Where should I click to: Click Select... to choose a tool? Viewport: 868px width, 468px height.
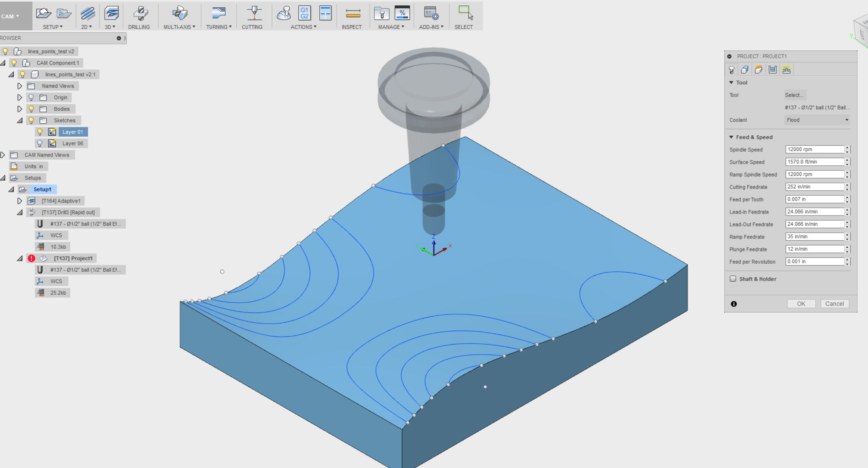(x=794, y=95)
